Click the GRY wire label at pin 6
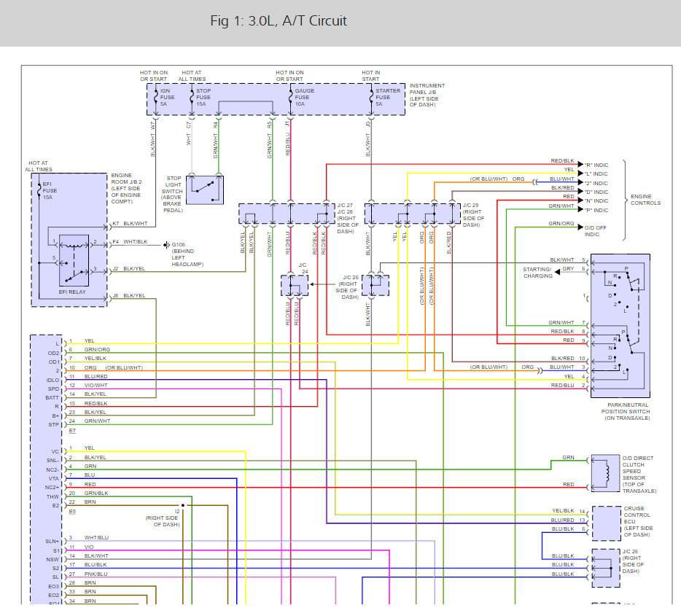Image resolution: width=681 pixels, height=616 pixels. click(568, 269)
